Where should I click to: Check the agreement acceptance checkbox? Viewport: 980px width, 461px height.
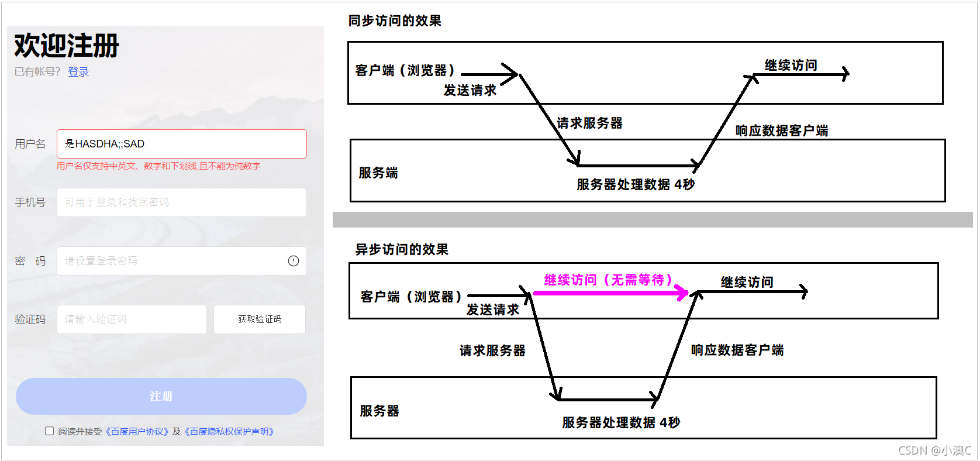tap(50, 431)
